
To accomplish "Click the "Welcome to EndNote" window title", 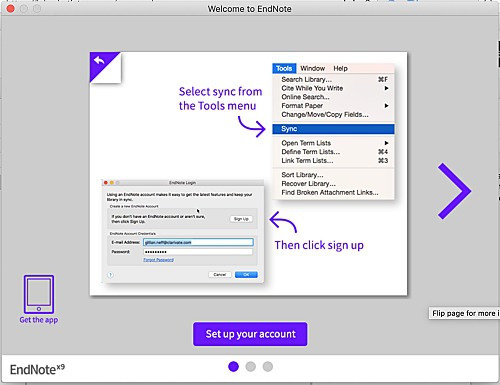I will pyautogui.click(x=250, y=9).
